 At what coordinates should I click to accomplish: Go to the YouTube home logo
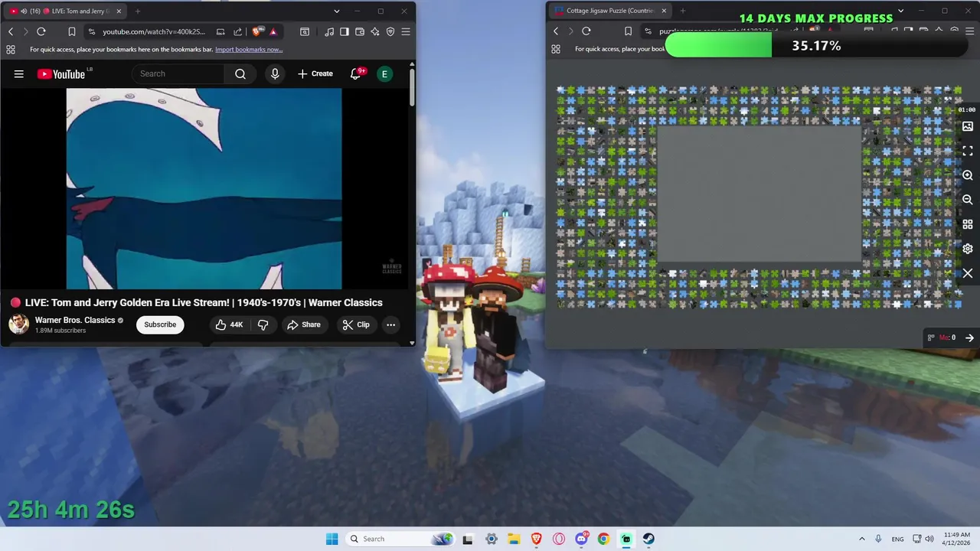pyautogui.click(x=61, y=73)
